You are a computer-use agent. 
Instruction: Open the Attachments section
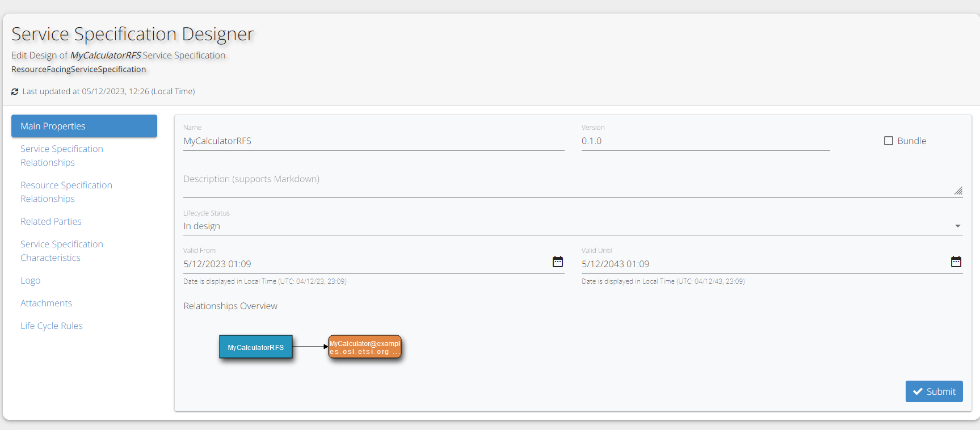[46, 303]
